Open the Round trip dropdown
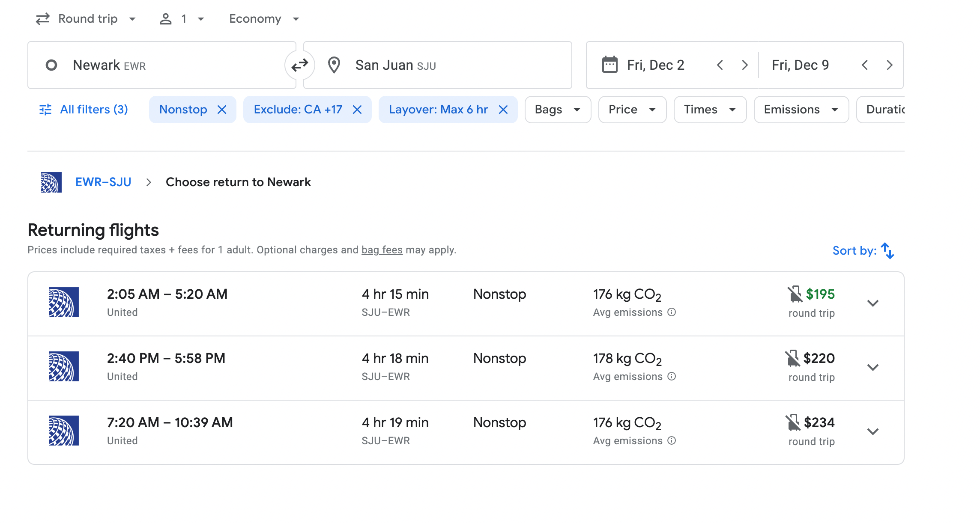 tap(86, 19)
